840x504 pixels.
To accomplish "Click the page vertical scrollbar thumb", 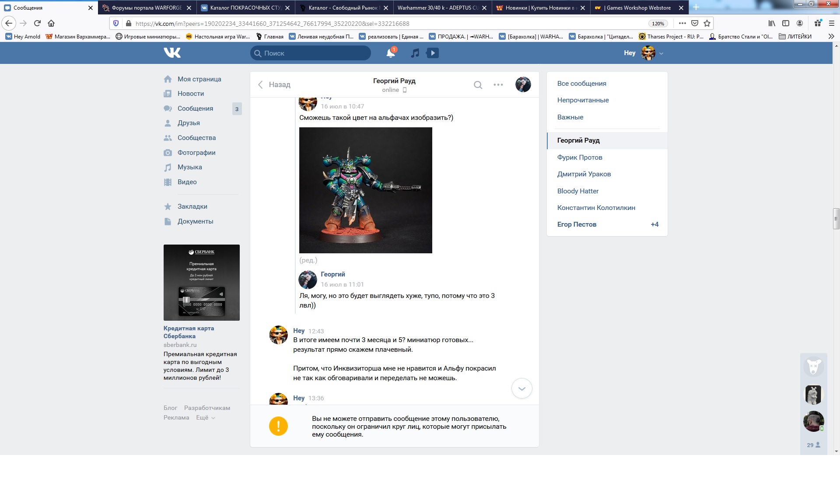I will click(x=836, y=219).
